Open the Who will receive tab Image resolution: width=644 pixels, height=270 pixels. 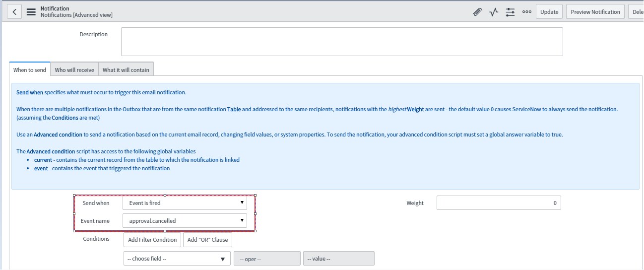pyautogui.click(x=74, y=70)
